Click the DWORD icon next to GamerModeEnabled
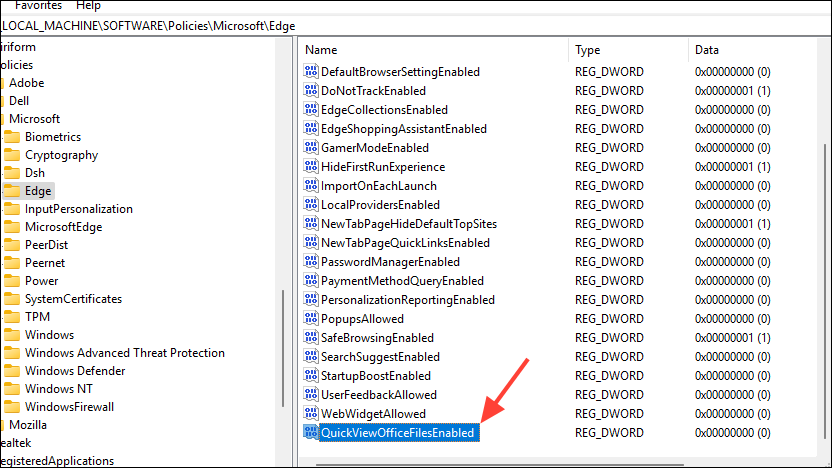This screenshot has height=468, width=832. pos(311,148)
